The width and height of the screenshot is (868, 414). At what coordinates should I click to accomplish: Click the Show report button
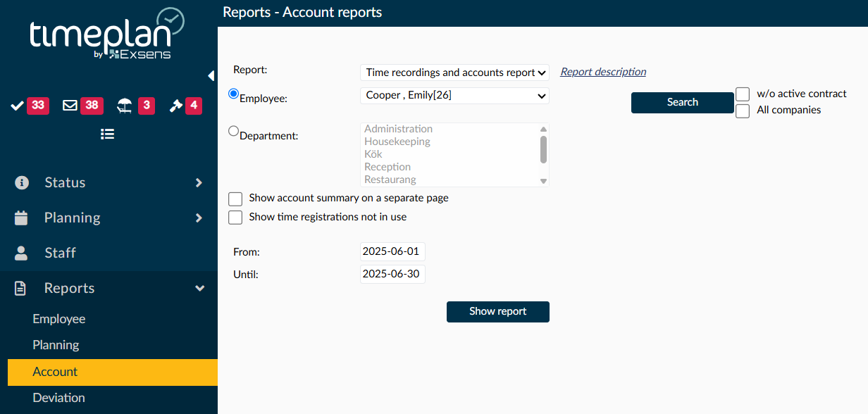(498, 311)
